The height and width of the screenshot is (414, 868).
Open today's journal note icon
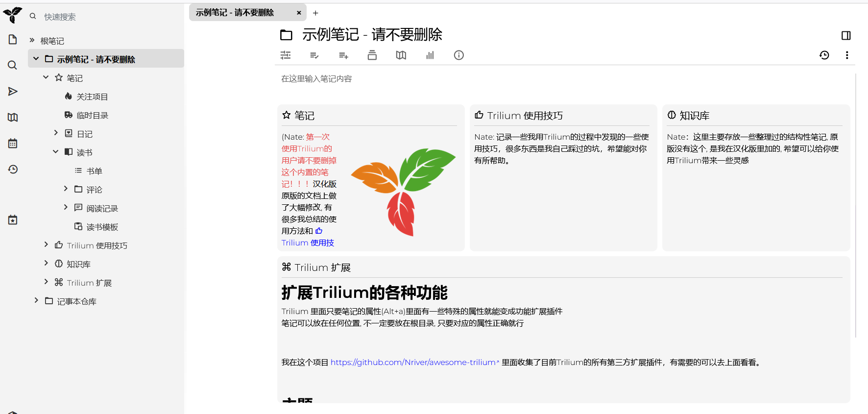pos(13,220)
